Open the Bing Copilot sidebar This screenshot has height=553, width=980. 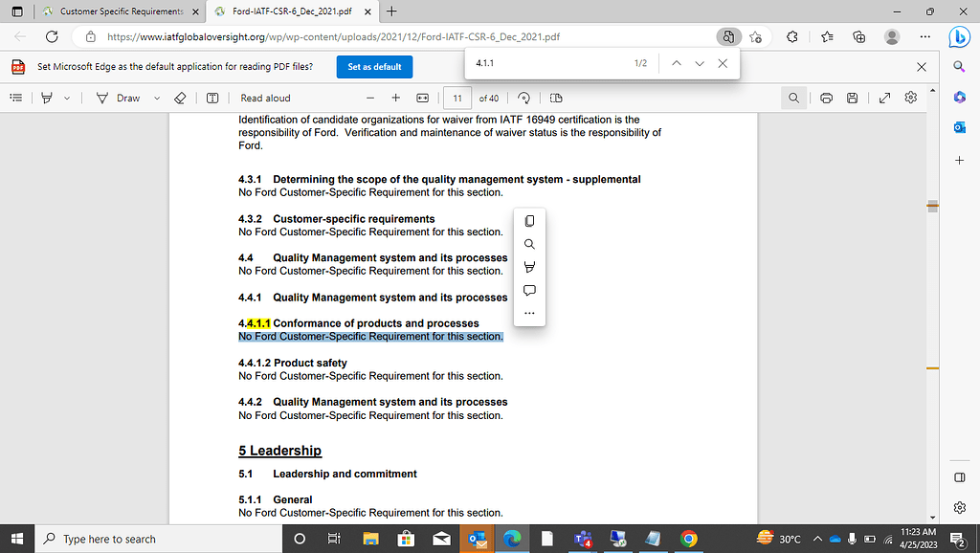[960, 36]
